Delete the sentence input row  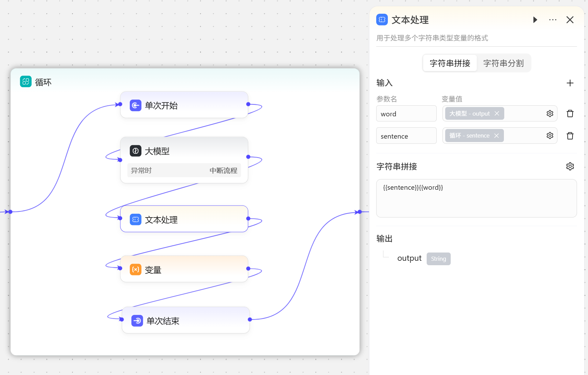pyautogui.click(x=570, y=136)
